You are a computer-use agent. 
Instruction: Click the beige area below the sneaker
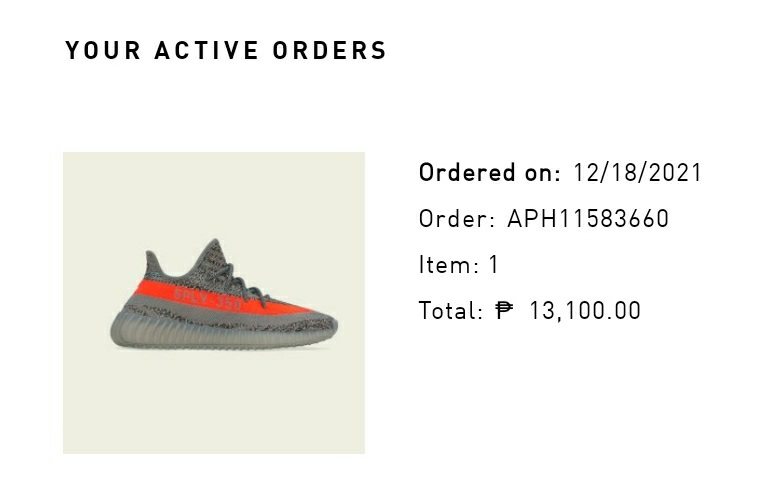click(214, 405)
